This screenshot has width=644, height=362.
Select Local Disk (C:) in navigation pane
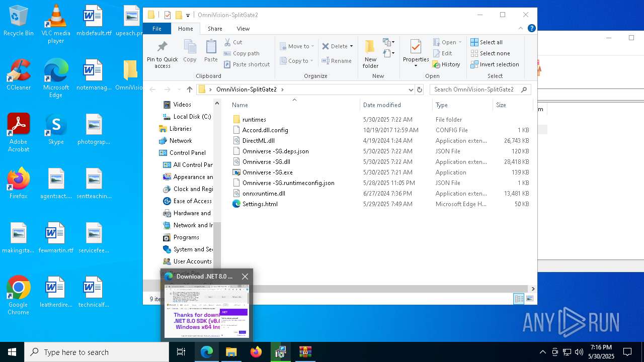[x=192, y=117]
